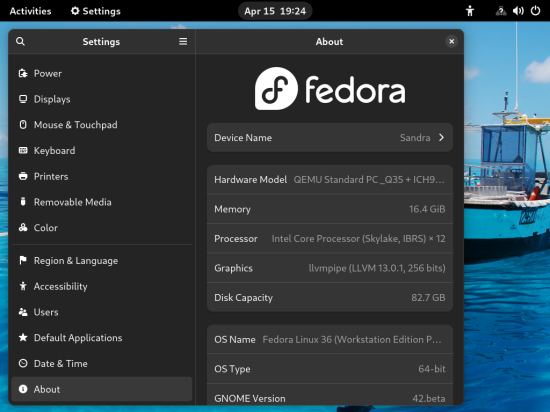Open the settings search magnifier icon
This screenshot has width=550, height=412.
(x=20, y=41)
